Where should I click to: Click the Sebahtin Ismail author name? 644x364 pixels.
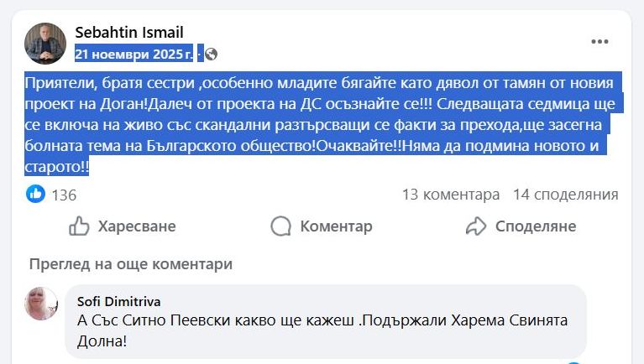click(x=128, y=32)
